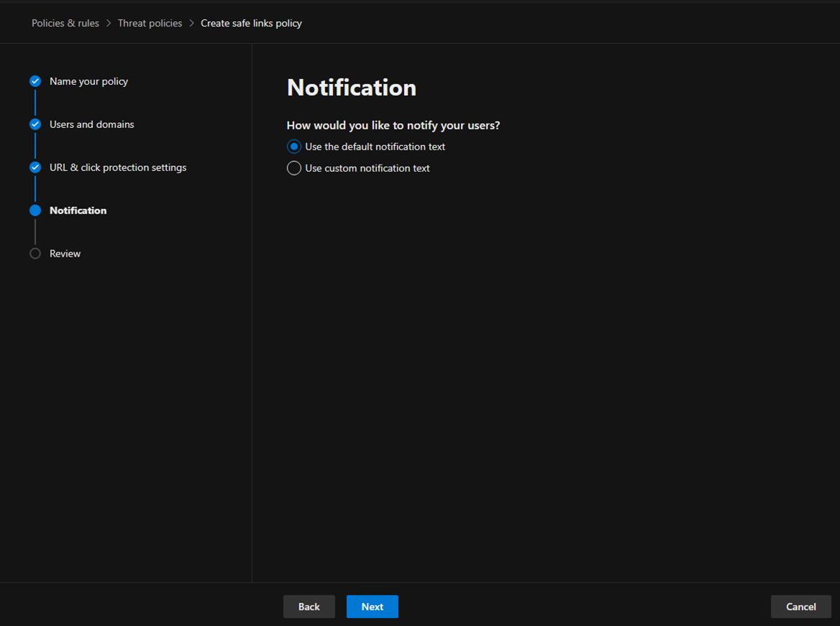Click the checkmark icon beside Name your policy
Image resolution: width=840 pixels, height=626 pixels.
(35, 81)
